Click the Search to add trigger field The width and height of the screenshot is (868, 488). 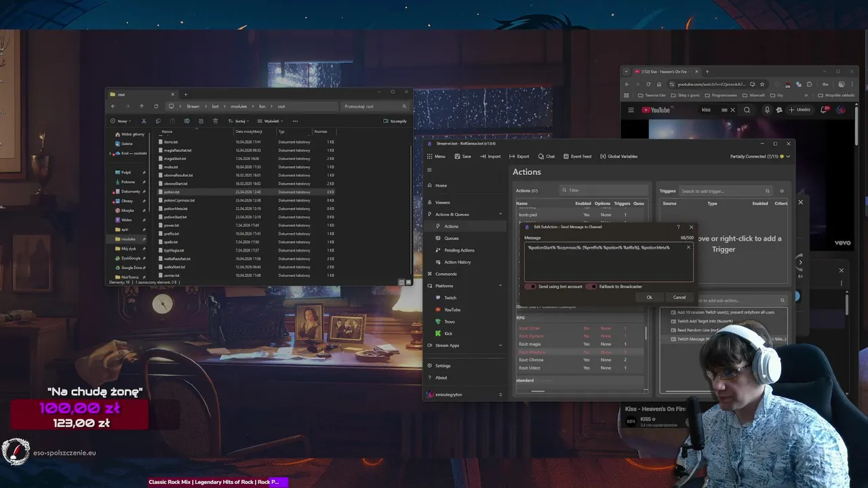(x=726, y=191)
